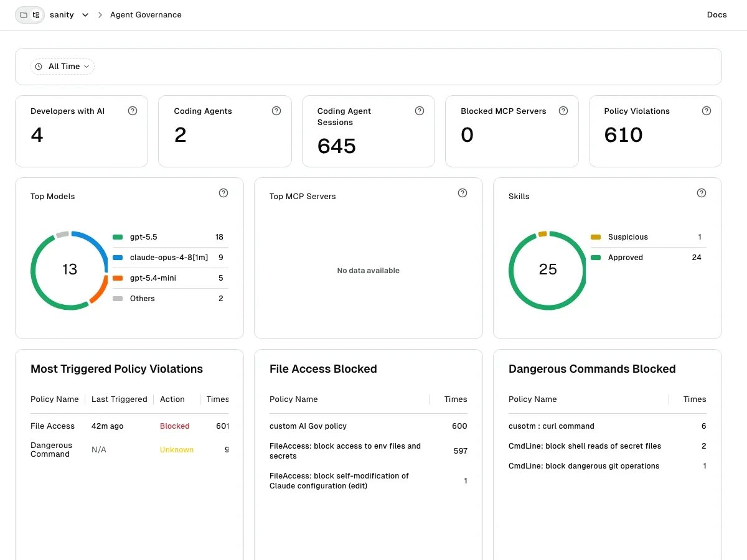The image size is (747, 560).
Task: Click the custom AI Gov policy row
Action: pyautogui.click(x=369, y=426)
